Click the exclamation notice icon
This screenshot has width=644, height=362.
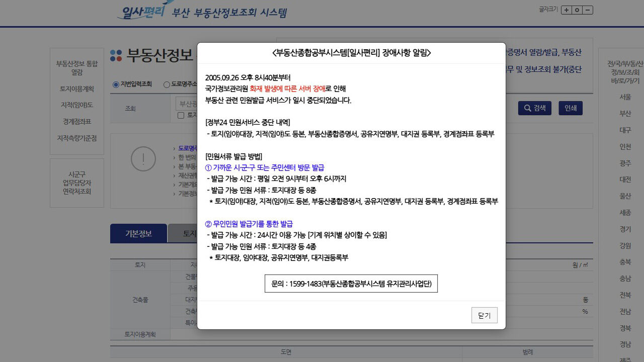[x=143, y=159]
